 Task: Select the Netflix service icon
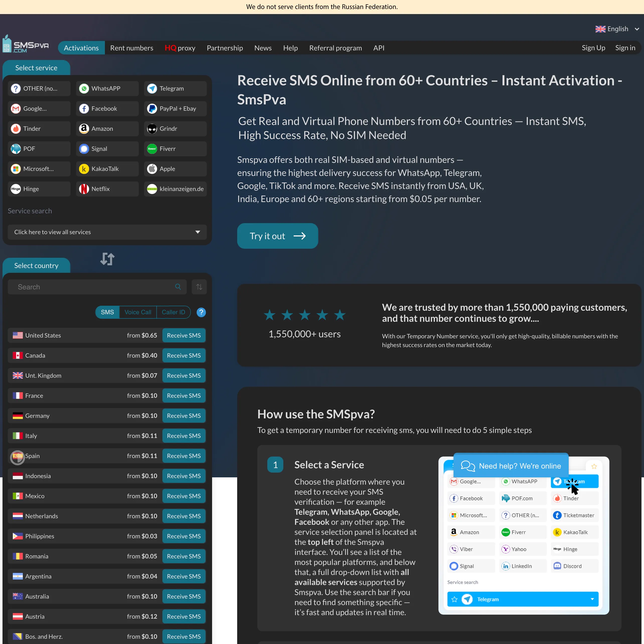pyautogui.click(x=84, y=189)
